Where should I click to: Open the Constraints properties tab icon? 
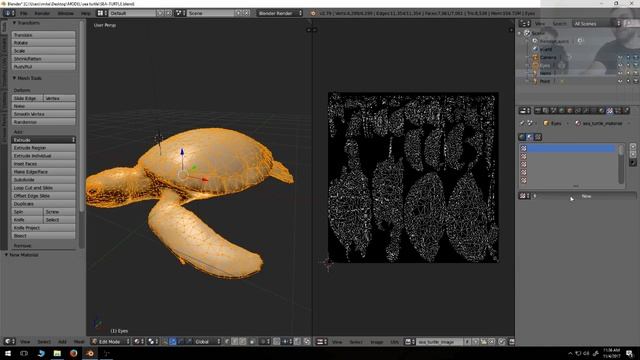(x=578, y=111)
